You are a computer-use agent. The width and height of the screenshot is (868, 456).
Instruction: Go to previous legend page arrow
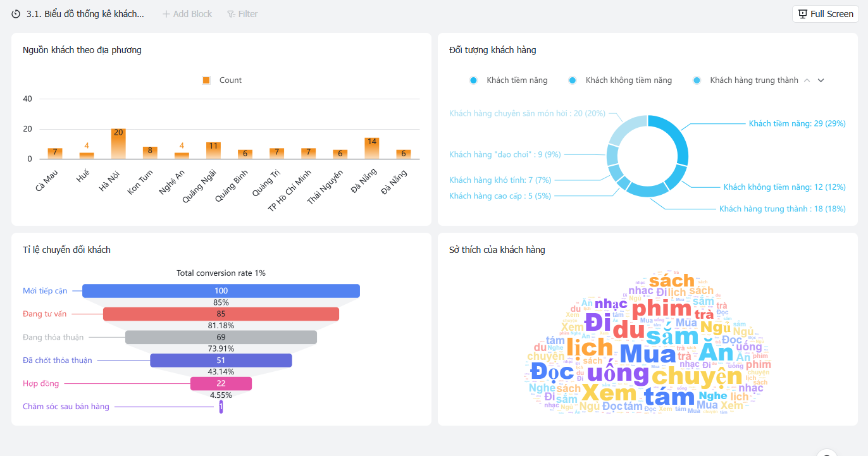pyautogui.click(x=807, y=80)
